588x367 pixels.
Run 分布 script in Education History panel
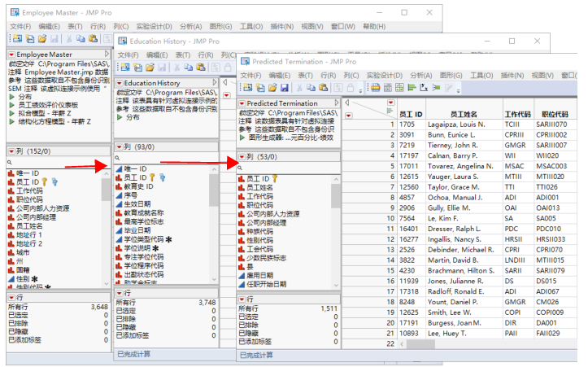pyautogui.click(x=120, y=117)
